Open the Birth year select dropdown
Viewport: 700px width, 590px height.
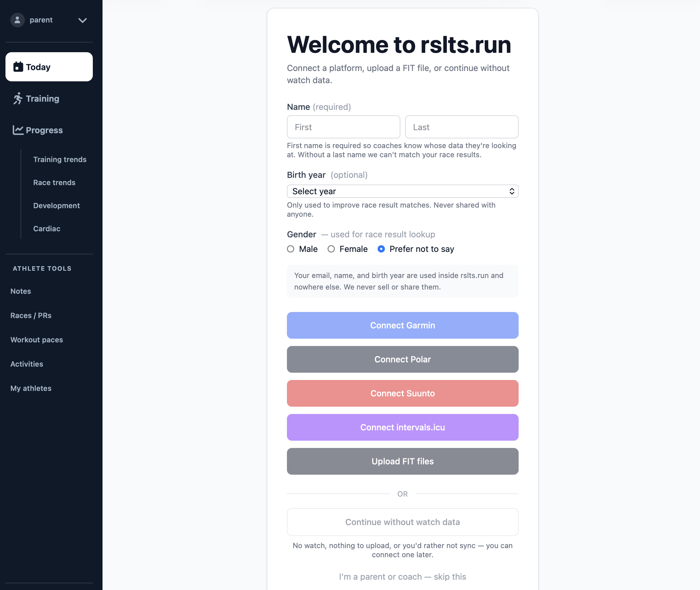point(402,191)
